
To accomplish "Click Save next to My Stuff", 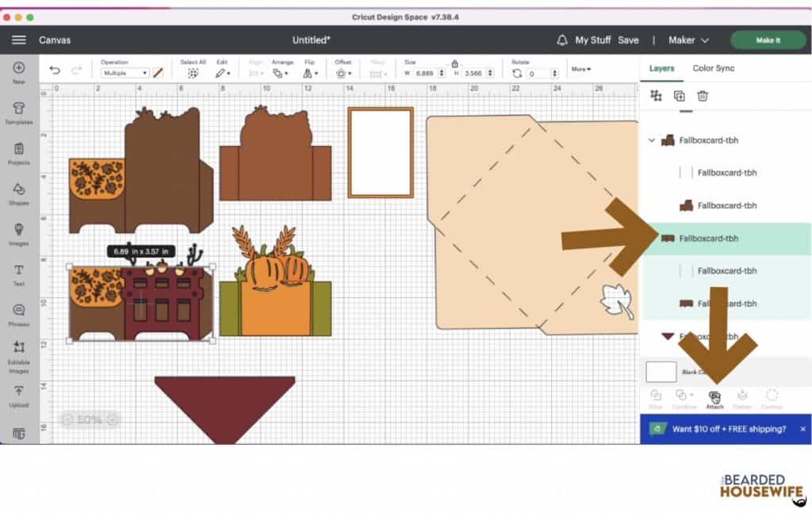I will tap(629, 40).
